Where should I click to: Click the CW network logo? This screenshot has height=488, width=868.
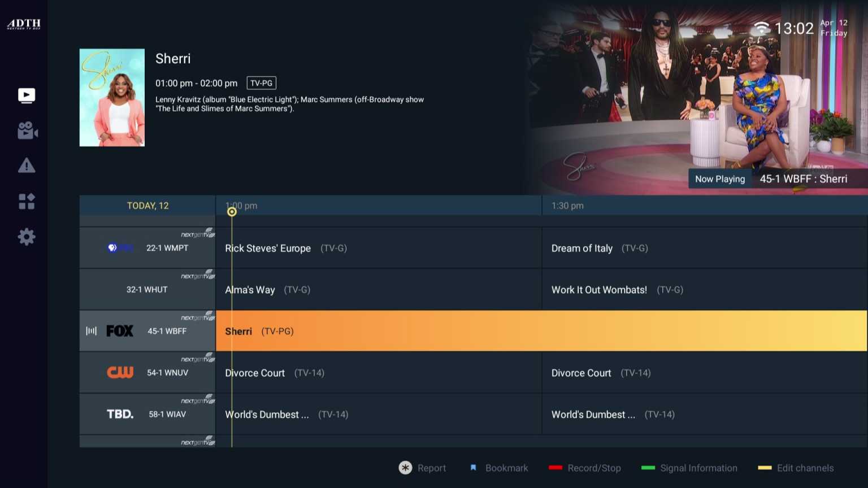120,372
